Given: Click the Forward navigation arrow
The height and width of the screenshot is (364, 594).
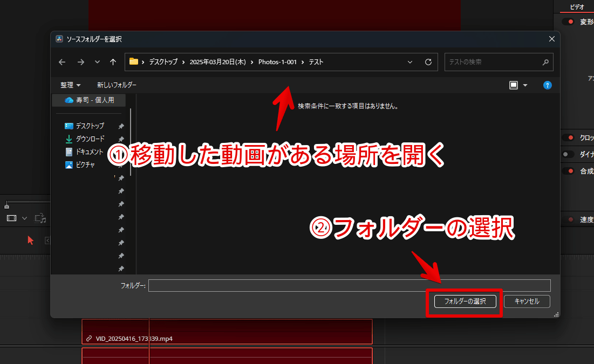Looking at the screenshot, I should (x=81, y=62).
